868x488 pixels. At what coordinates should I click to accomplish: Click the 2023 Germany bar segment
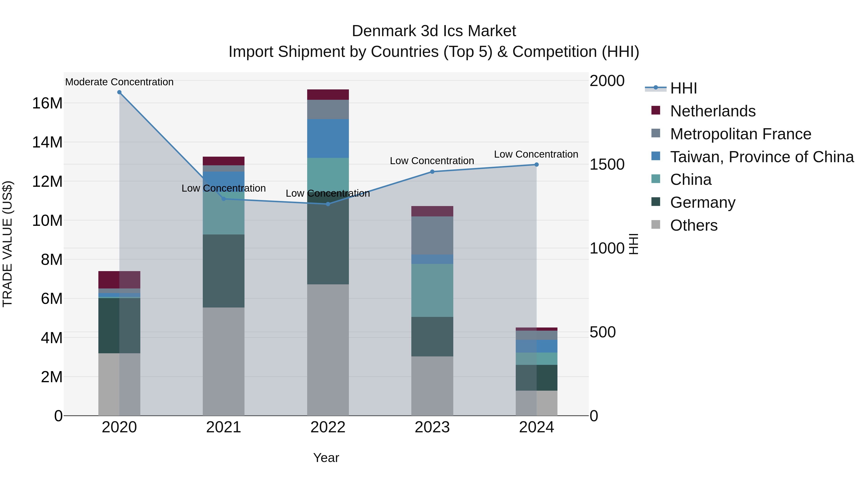point(432,336)
